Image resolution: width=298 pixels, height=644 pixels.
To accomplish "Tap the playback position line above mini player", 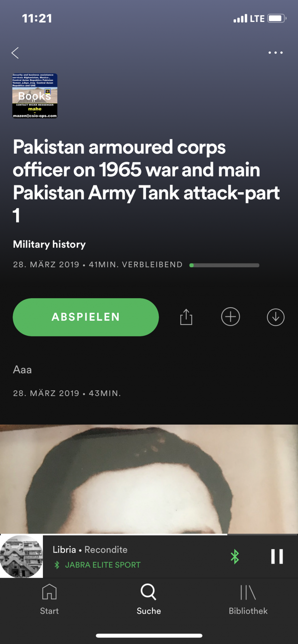I will 149,535.
